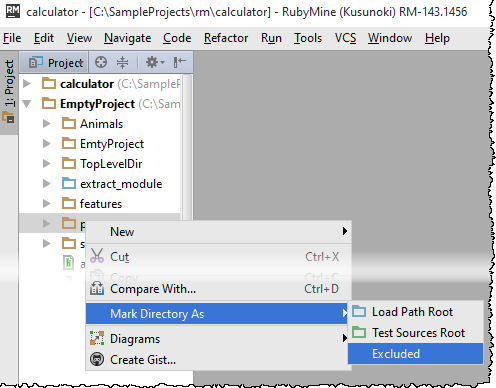The width and height of the screenshot is (496, 388).
Task: Select the EmtyProject folder name
Action: pos(112,144)
